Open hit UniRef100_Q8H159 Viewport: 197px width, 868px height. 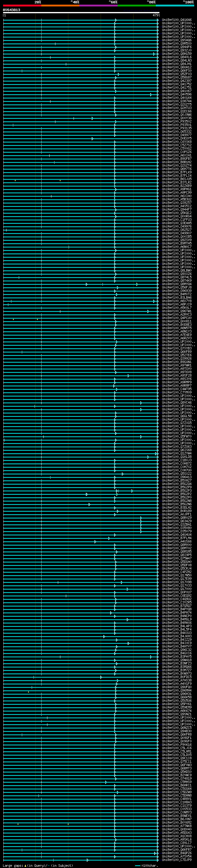177,54
